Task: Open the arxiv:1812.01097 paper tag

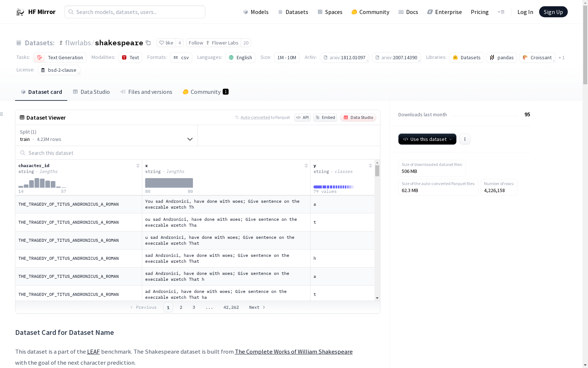Action: [344, 57]
